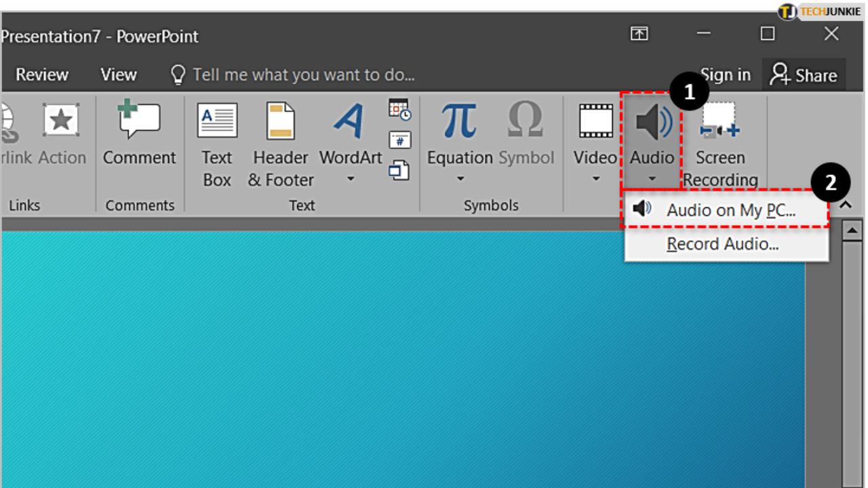Expand the Video dropdown options
This screenshot has width=868, height=488.
click(595, 178)
